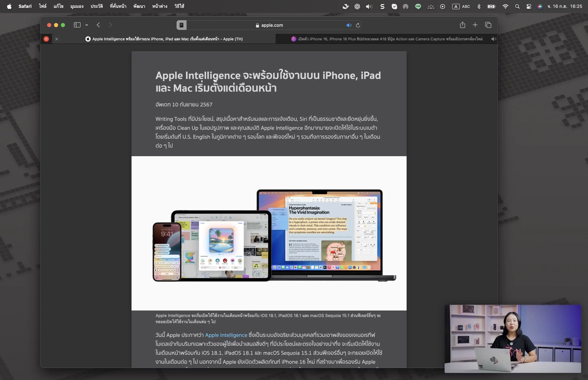Switch to the iPhone 16 launch tab
This screenshot has height=380, width=588.
click(x=387, y=39)
